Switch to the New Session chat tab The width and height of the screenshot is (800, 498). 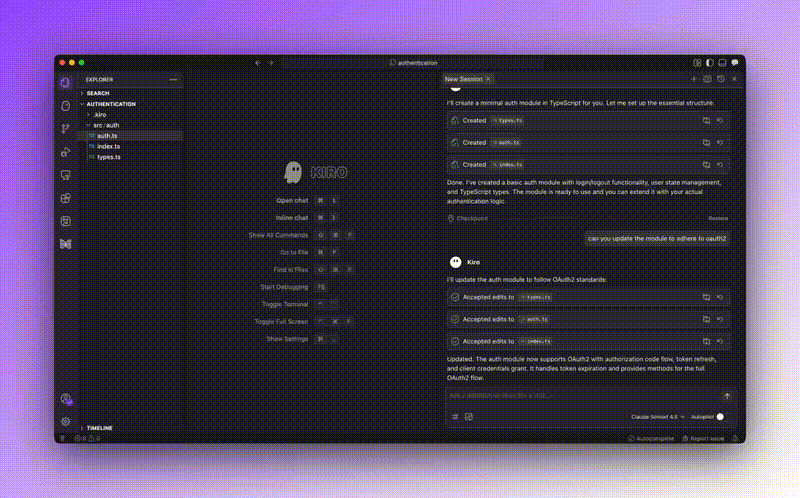pyautogui.click(x=463, y=79)
